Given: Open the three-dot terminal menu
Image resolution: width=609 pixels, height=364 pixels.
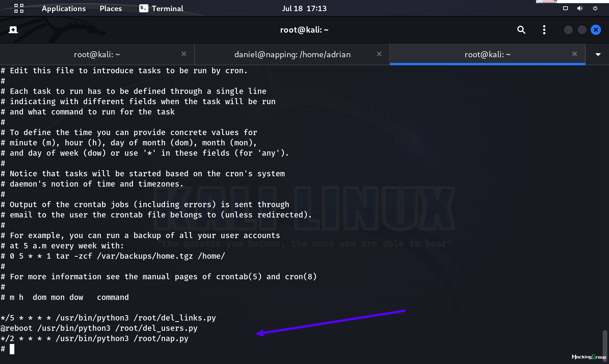Looking at the screenshot, I should pyautogui.click(x=544, y=30).
